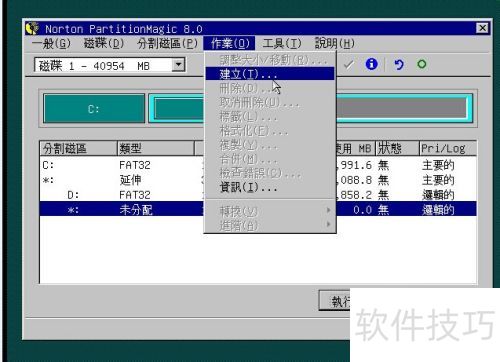The width and height of the screenshot is (500, 362).
Task: Click the green circle apply icon
Action: [x=422, y=64]
